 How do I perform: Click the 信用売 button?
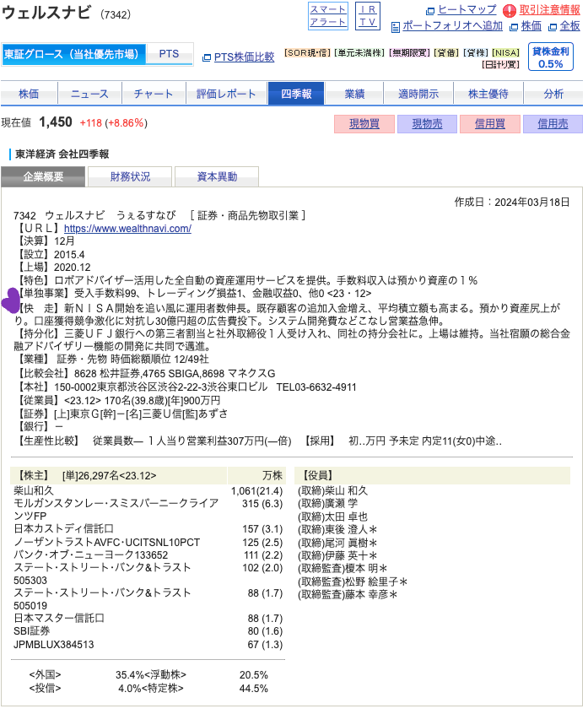(553, 124)
